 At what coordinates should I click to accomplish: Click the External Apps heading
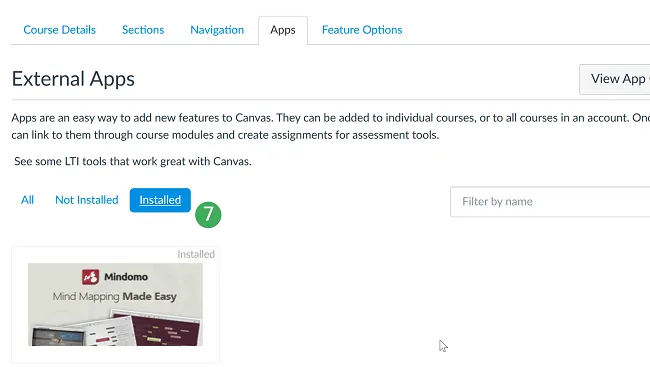[x=73, y=79]
